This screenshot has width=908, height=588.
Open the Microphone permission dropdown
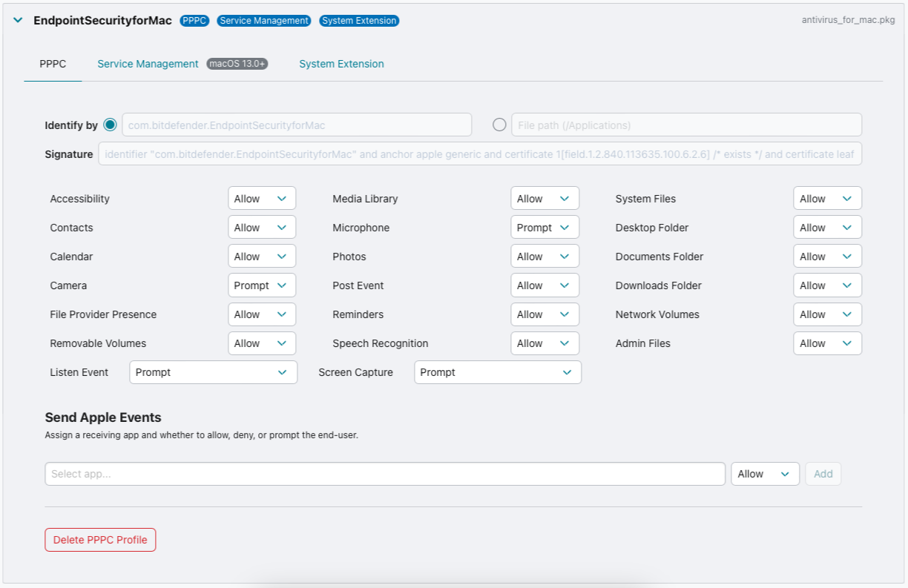(545, 228)
